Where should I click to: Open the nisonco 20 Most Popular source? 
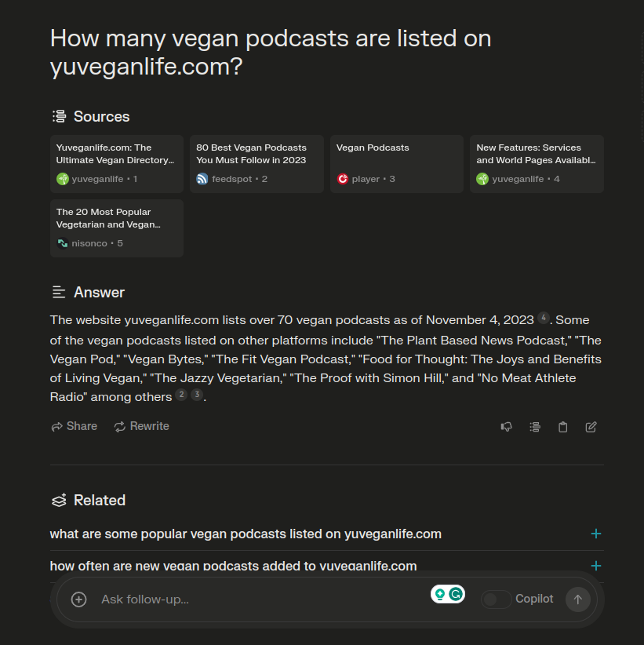117,228
